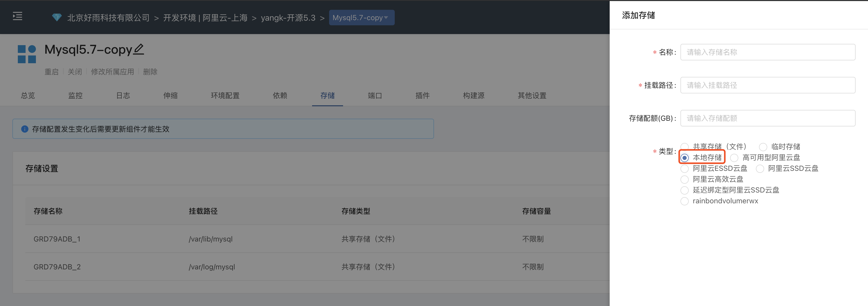868x306 pixels.
Task: Open 开发环境 | 阿里云-上海 breadcrumb
Action: tap(205, 18)
